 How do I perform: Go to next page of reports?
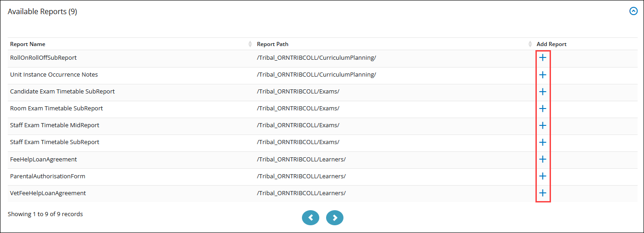[334, 218]
